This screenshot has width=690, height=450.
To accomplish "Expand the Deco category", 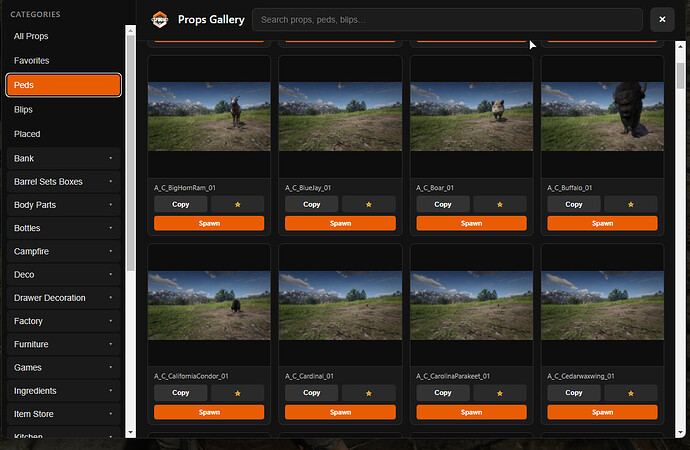I will [x=63, y=274].
